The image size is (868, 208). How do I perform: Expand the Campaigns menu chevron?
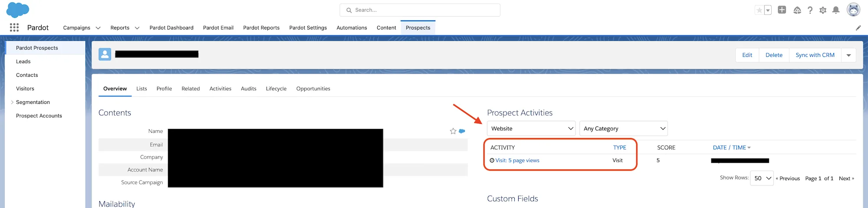click(x=98, y=28)
